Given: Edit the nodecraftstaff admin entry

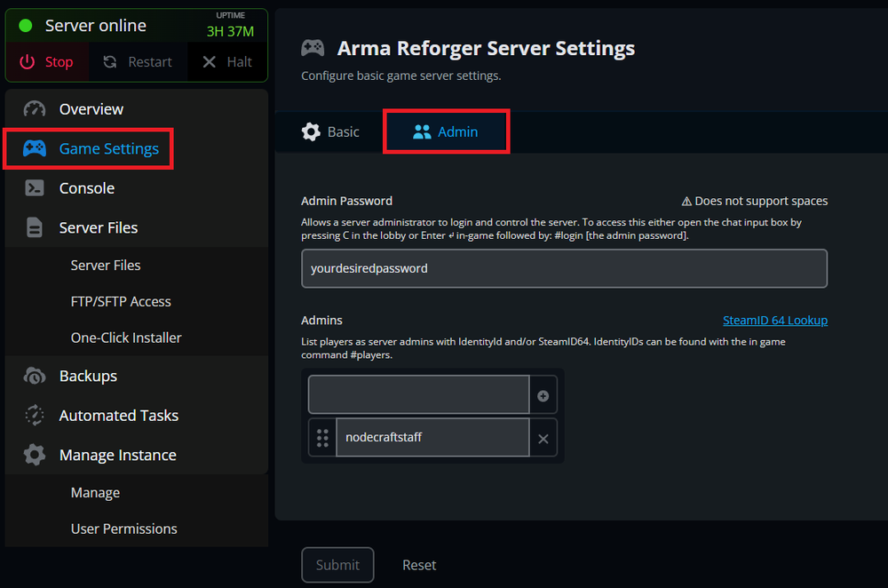Looking at the screenshot, I should [432, 437].
